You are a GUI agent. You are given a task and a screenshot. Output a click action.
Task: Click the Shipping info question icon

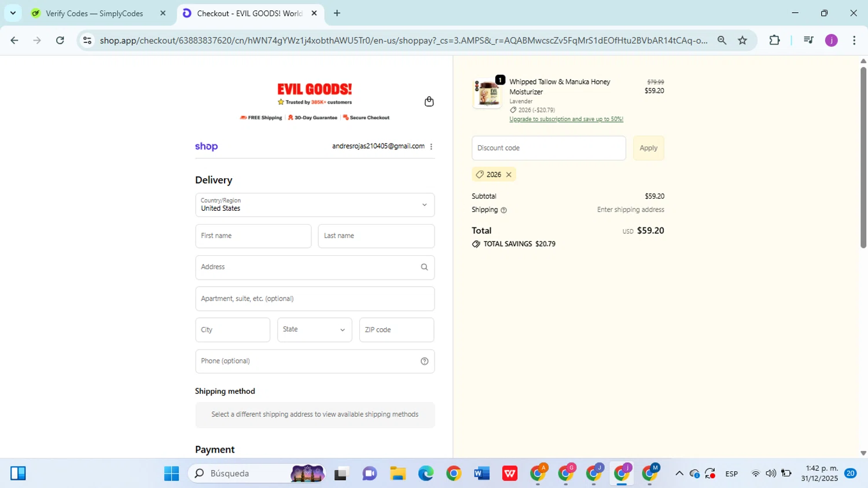(503, 210)
